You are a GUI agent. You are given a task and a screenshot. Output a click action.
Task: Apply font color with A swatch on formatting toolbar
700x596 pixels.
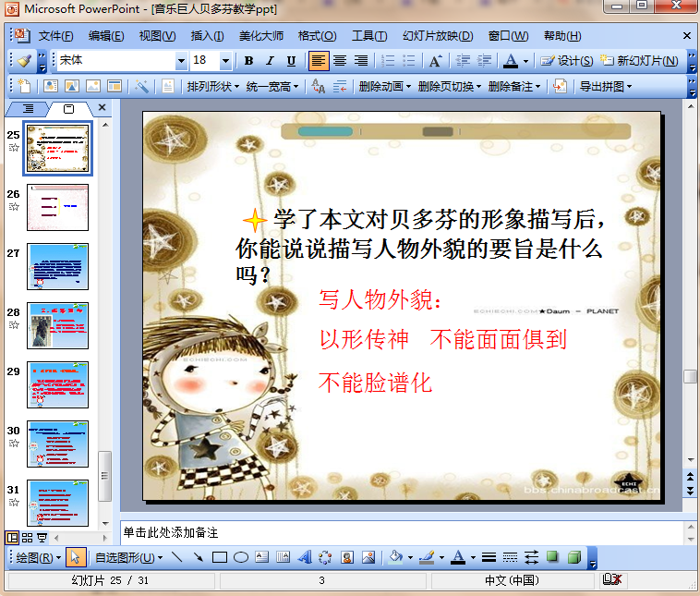point(511,61)
